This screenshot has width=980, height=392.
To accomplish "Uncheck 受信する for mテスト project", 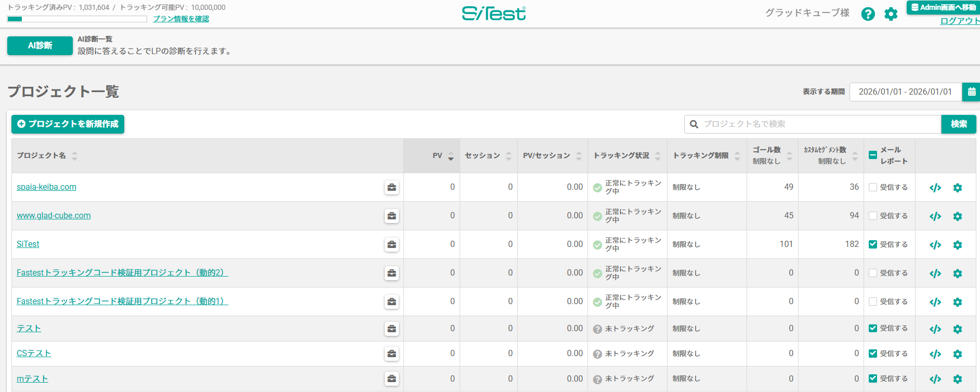I will point(873,378).
